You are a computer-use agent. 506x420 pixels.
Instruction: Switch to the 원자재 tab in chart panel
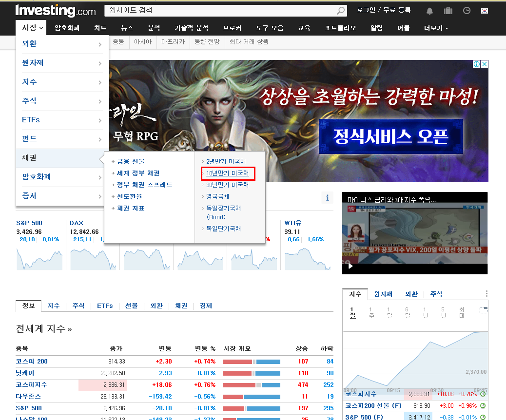(383, 294)
